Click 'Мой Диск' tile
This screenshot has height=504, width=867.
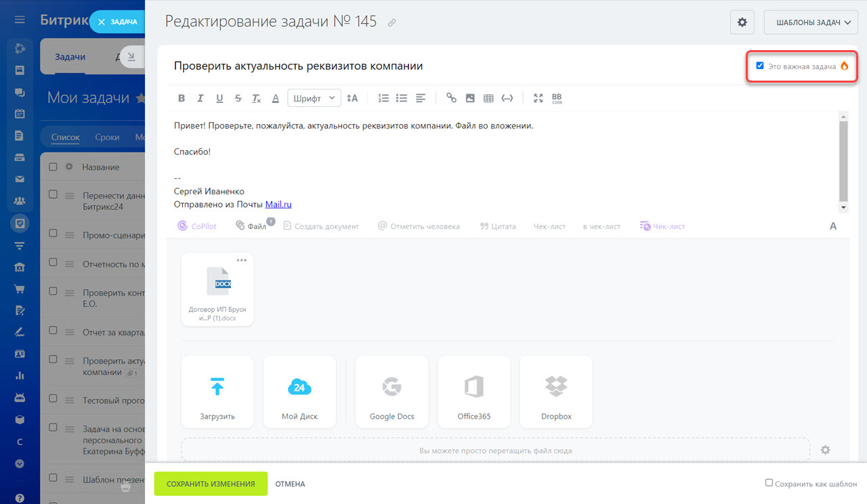coord(299,392)
